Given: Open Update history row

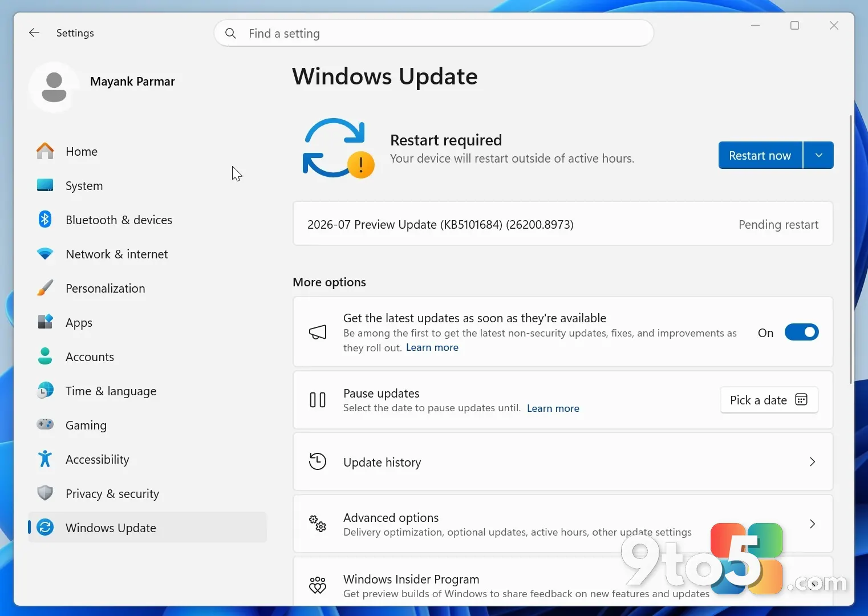Looking at the screenshot, I should pos(563,461).
